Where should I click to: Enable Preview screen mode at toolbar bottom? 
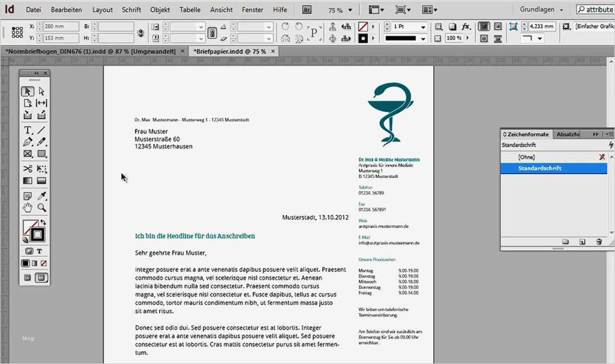click(40, 278)
